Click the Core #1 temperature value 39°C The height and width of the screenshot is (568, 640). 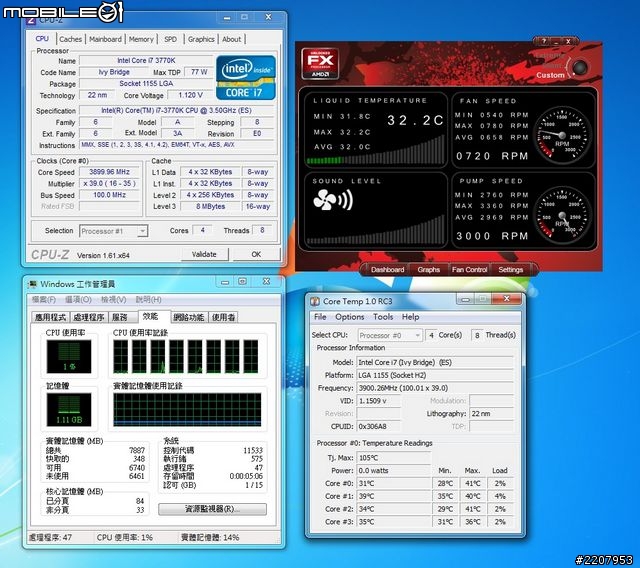(393, 496)
